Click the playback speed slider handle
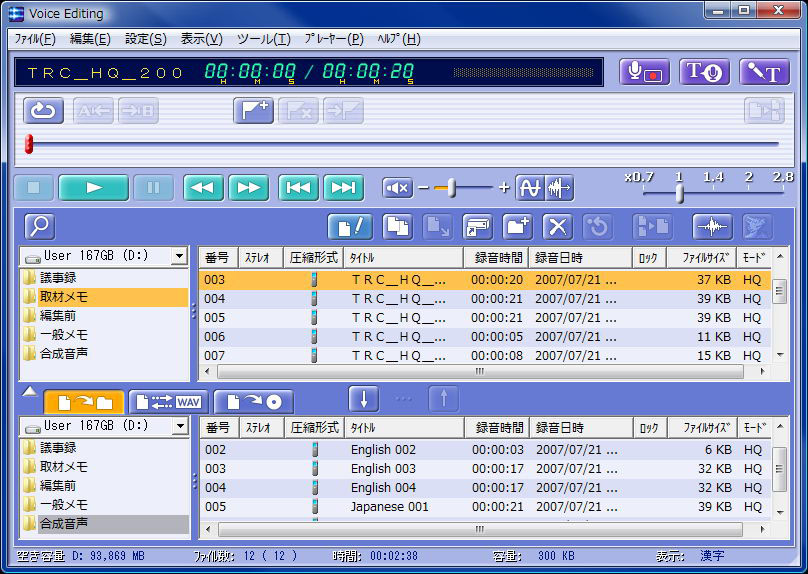The width and height of the screenshot is (808, 574). 679,193
